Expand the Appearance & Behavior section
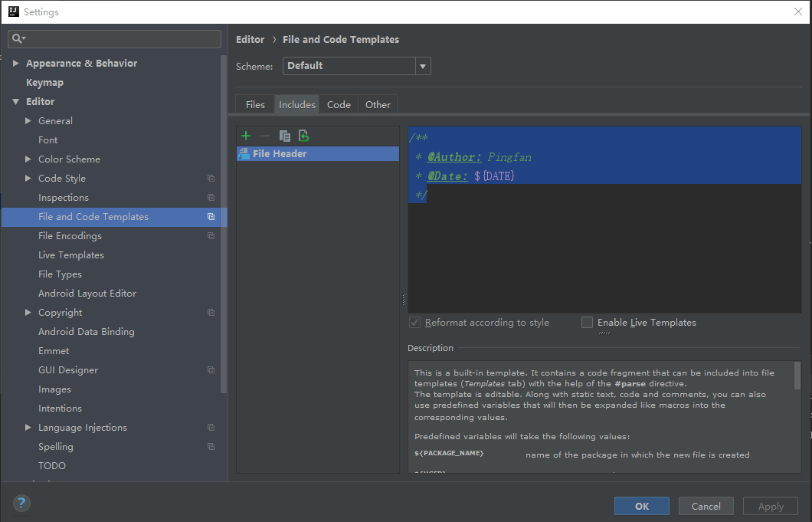Image resolution: width=812 pixels, height=522 pixels. pos(15,63)
